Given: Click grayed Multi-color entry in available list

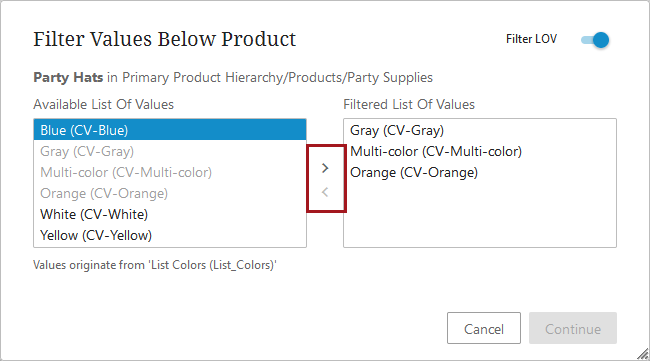Looking at the screenshot, I should click(170, 172).
